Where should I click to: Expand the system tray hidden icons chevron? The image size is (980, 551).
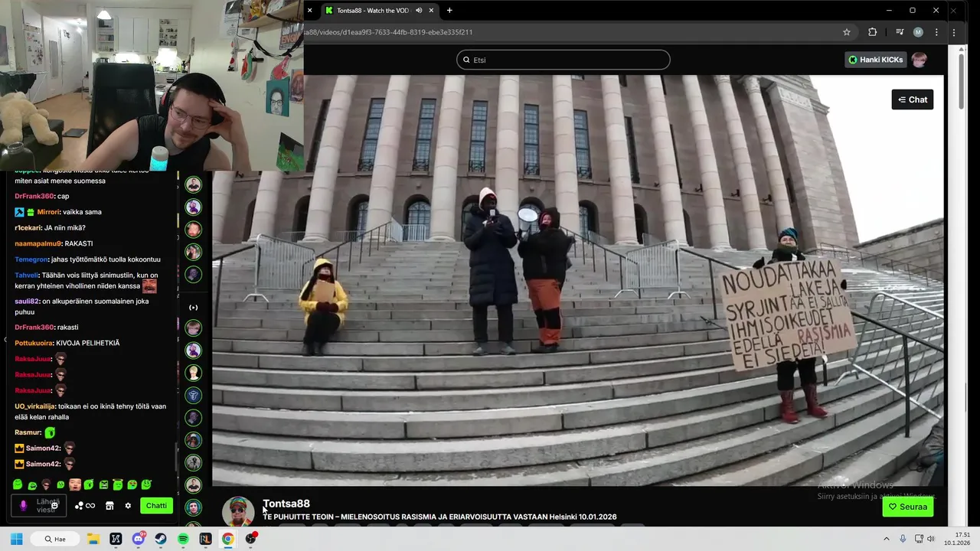pyautogui.click(x=888, y=539)
